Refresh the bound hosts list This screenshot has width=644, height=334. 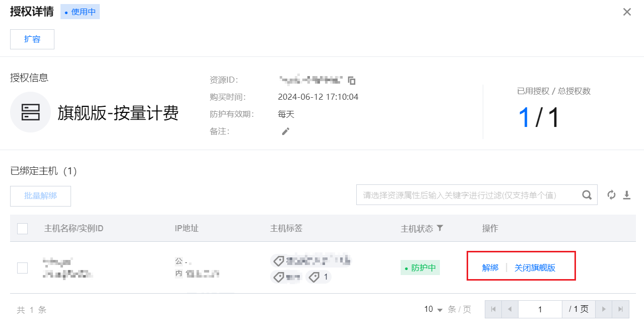[612, 195]
